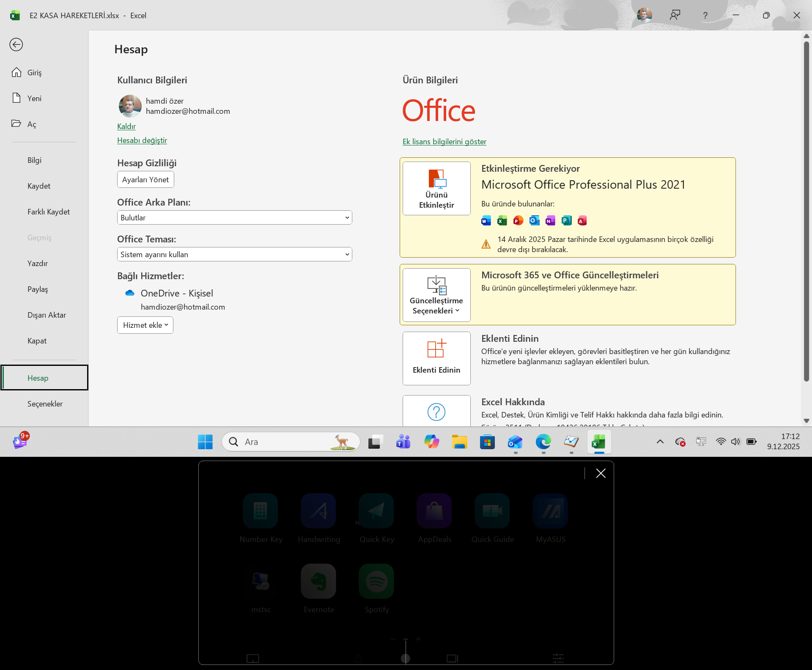Open Güncelleştirme Seçenekleri dropdown
Screen dimensions: 812x670
tap(436, 295)
